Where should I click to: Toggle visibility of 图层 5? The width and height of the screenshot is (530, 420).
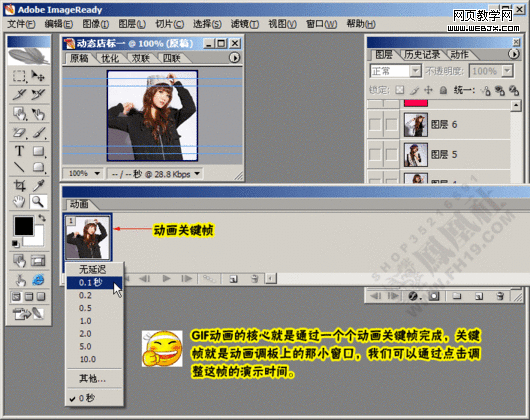(375, 155)
